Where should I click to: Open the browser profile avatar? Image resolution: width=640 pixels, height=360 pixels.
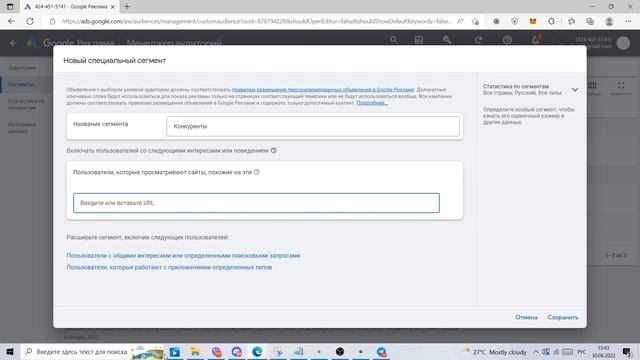[x=609, y=21]
